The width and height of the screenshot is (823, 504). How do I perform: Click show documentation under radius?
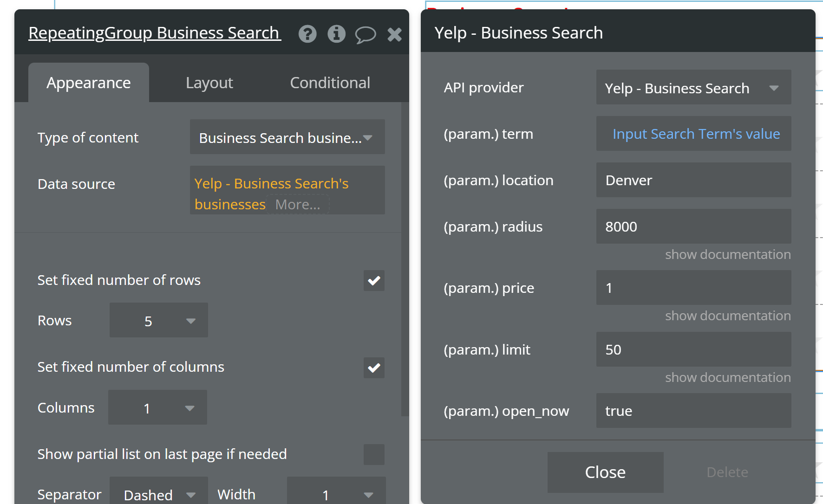pos(727,254)
